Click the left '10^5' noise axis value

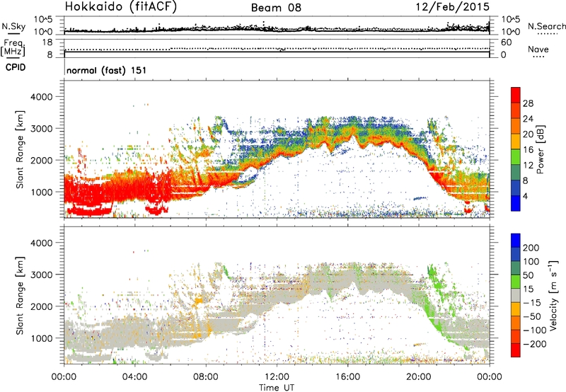(43, 19)
